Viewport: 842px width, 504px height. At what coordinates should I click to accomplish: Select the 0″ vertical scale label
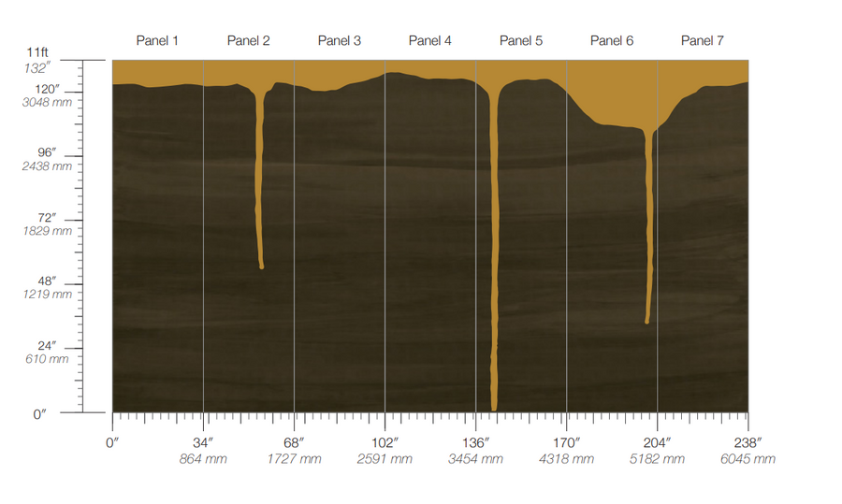[x=39, y=414]
